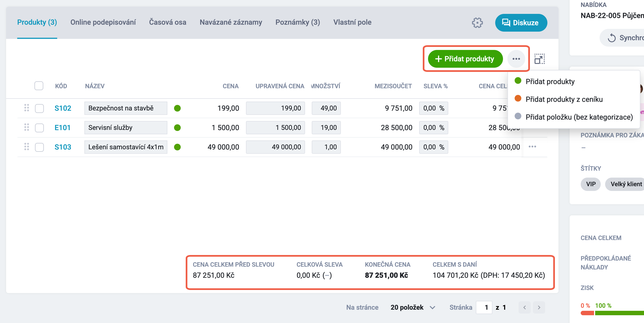644x323 pixels.
Task: Check the box for row S102
Action: click(39, 108)
